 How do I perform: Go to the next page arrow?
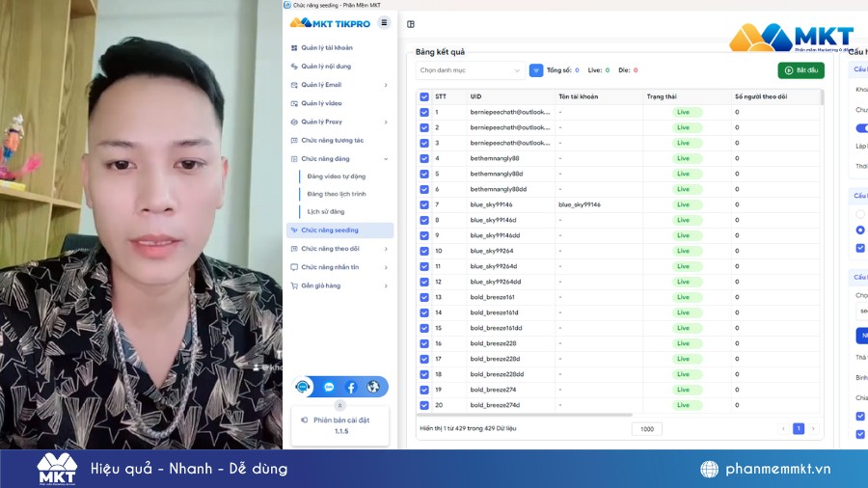tap(813, 429)
